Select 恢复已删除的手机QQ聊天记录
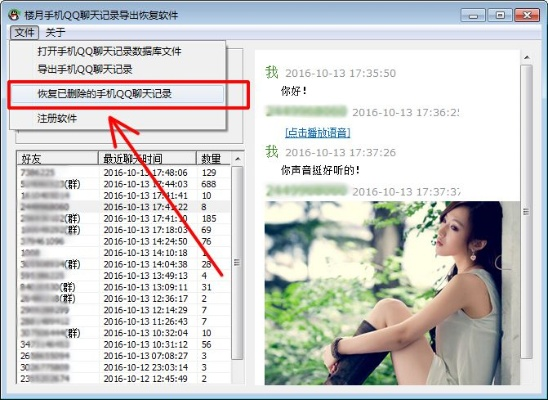Image resolution: width=548 pixels, height=400 pixels. 104,94
